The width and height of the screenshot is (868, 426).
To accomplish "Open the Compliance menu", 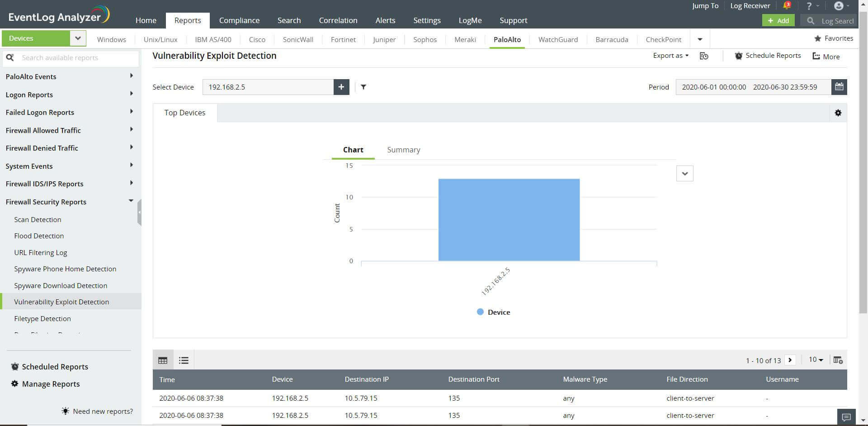I will pos(239,20).
